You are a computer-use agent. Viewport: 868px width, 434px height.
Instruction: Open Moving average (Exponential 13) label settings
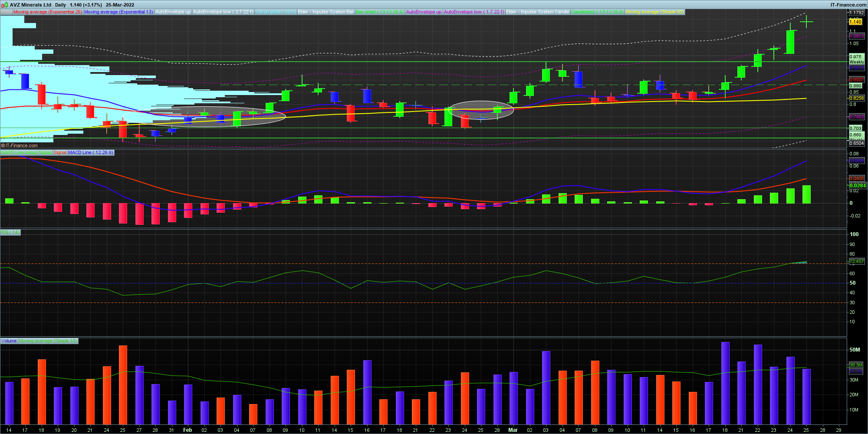[x=118, y=12]
